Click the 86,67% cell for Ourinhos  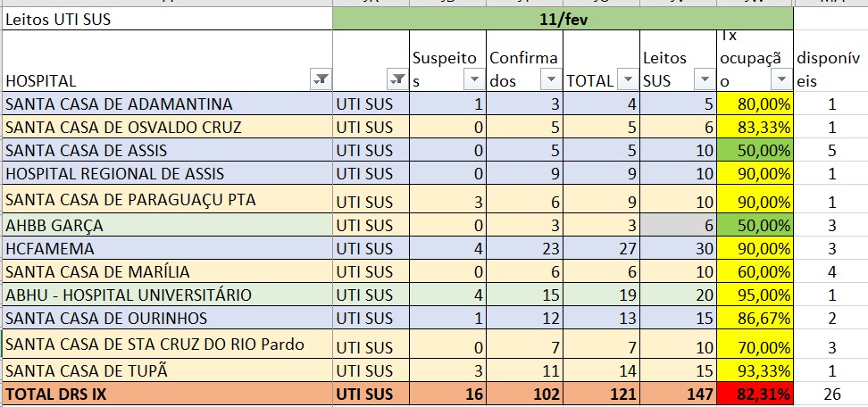(x=755, y=318)
